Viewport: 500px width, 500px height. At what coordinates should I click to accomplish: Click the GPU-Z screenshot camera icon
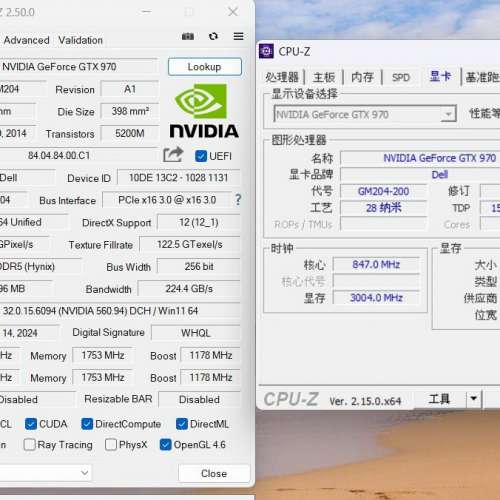pos(188,36)
